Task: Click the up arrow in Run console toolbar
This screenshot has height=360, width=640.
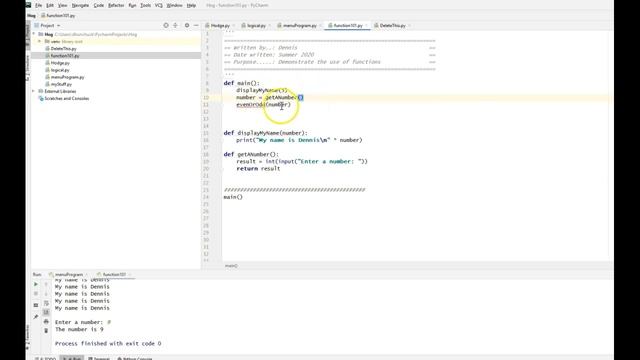Action: [46, 284]
